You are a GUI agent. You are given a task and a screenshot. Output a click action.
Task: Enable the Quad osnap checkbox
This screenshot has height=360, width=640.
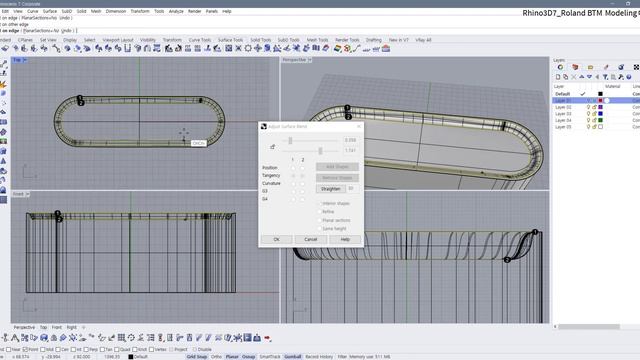[117, 349]
